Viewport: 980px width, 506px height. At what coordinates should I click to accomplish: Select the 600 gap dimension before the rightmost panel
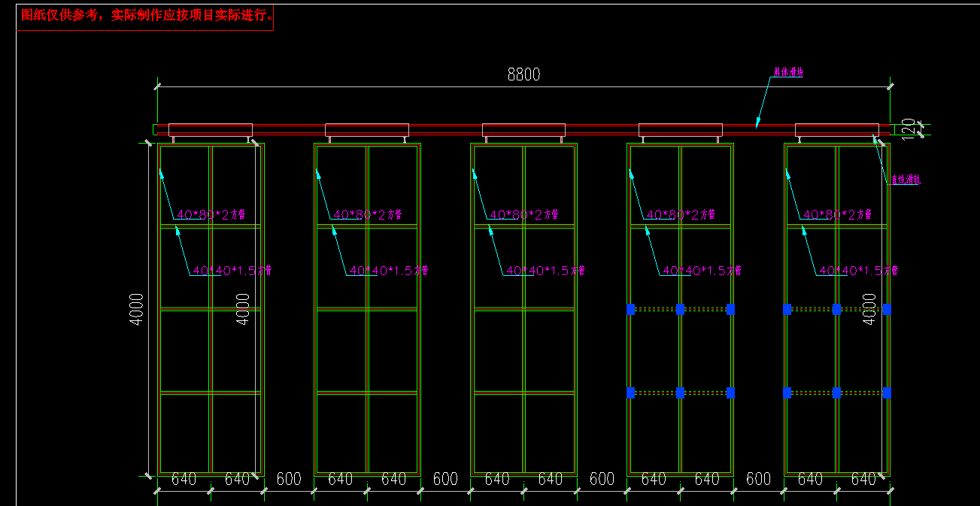coord(758,479)
